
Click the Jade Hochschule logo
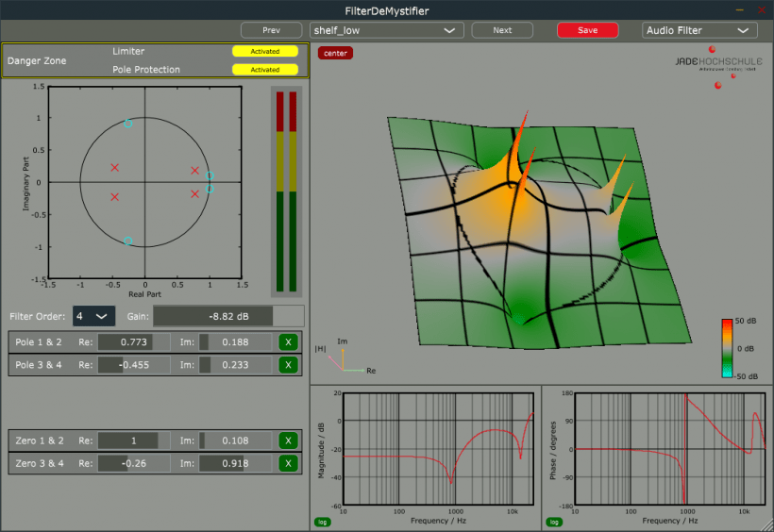click(720, 64)
